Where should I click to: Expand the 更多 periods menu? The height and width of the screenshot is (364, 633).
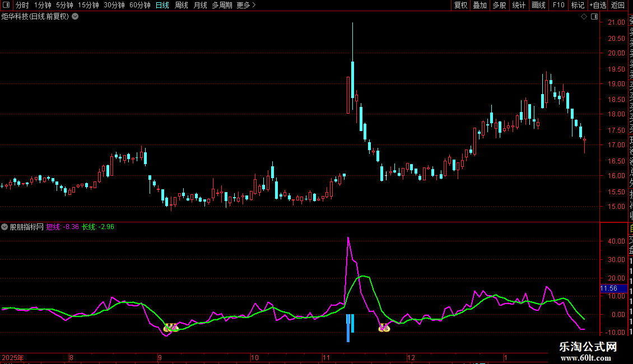[246, 5]
